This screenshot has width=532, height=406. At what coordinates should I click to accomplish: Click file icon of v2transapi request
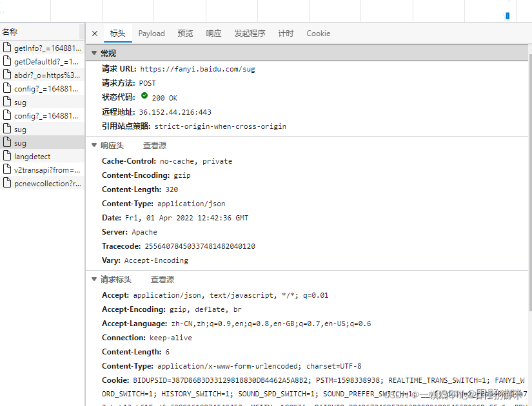(7, 169)
